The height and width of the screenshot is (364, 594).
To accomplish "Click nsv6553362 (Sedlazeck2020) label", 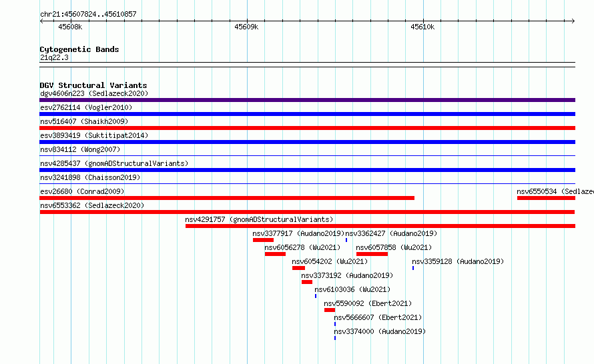I will coord(92,205).
